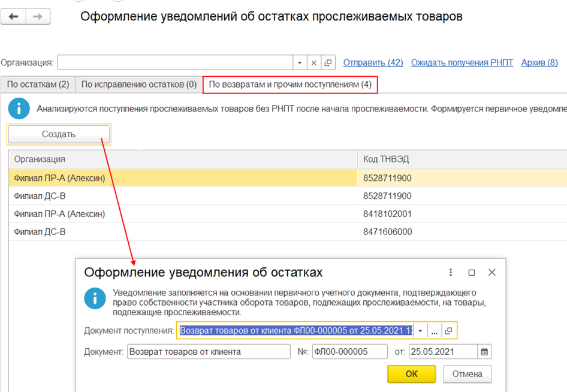Click the back navigation arrow
The image size is (567, 392).
click(13, 17)
